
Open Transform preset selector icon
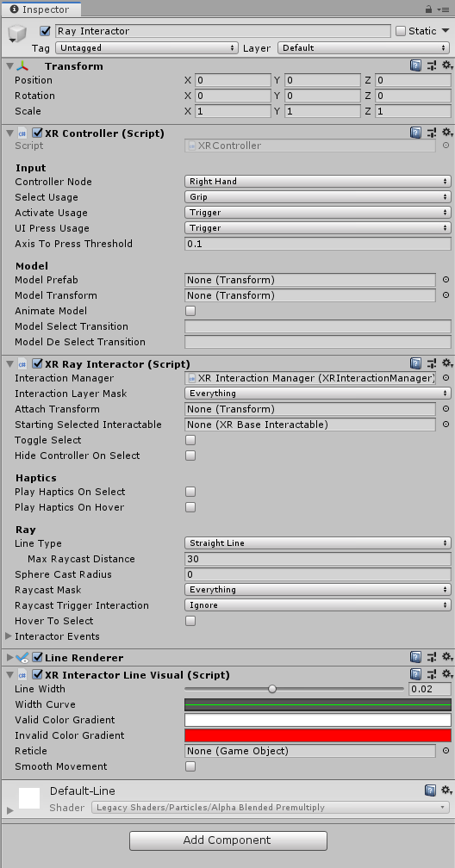coord(432,65)
